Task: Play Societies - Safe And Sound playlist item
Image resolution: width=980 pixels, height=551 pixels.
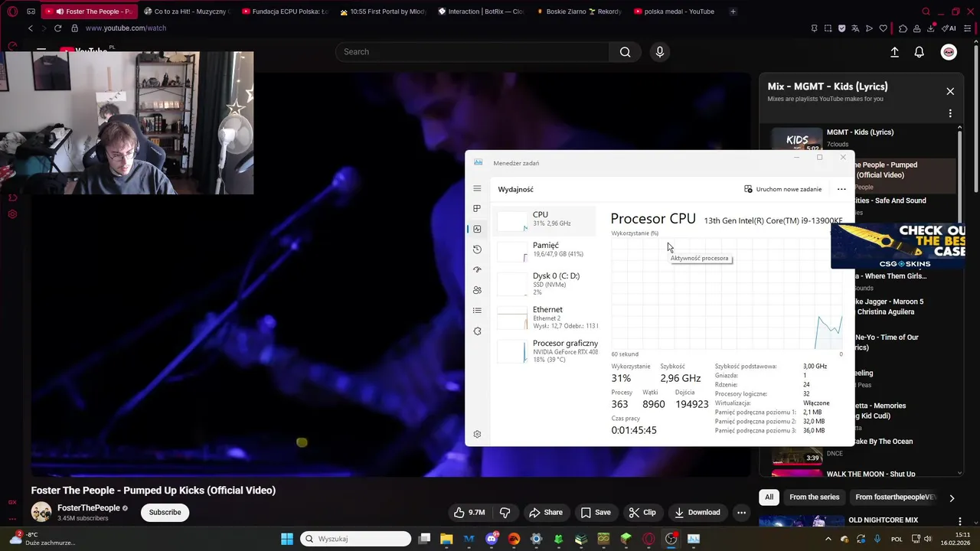Action: click(x=888, y=201)
